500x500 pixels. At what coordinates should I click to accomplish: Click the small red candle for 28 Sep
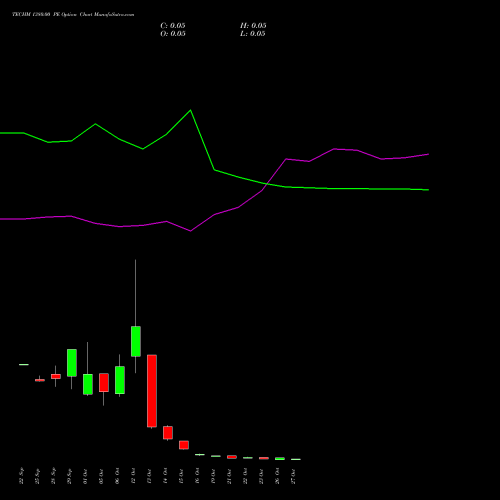tap(56, 376)
